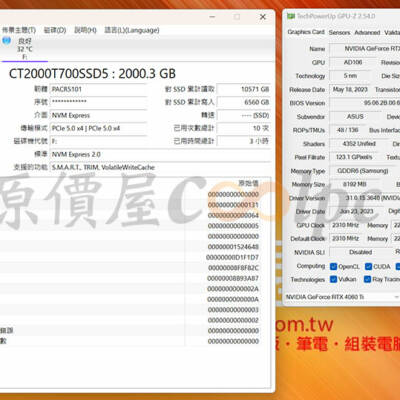Click the 32 °C drive F: selector
Viewport: 400px width, 400px height.
point(25,49)
